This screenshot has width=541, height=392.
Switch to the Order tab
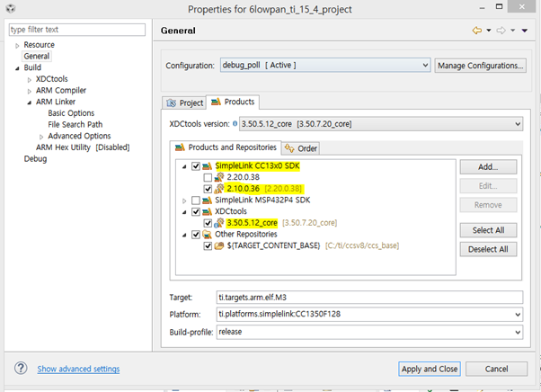click(301, 148)
